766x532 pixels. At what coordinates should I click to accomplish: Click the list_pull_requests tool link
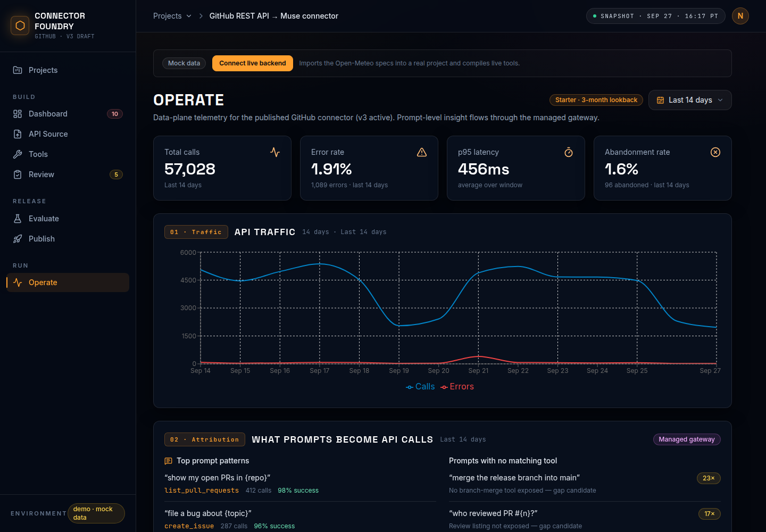click(x=202, y=491)
